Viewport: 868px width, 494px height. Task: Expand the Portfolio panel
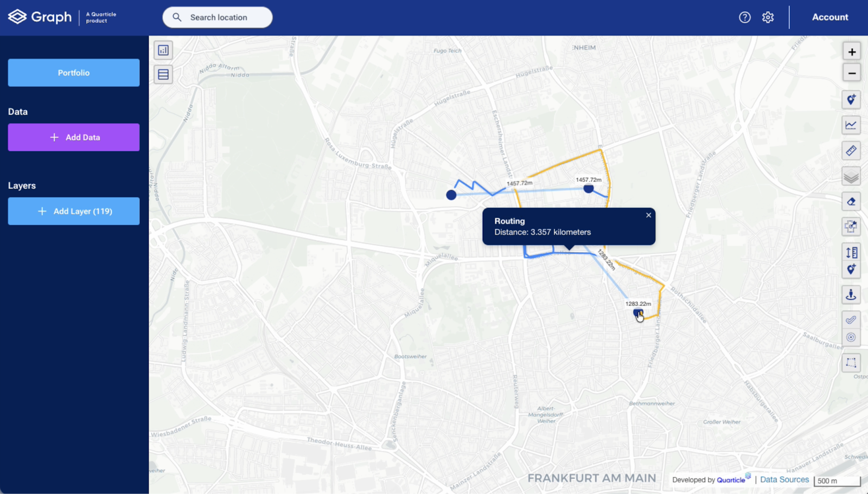73,72
